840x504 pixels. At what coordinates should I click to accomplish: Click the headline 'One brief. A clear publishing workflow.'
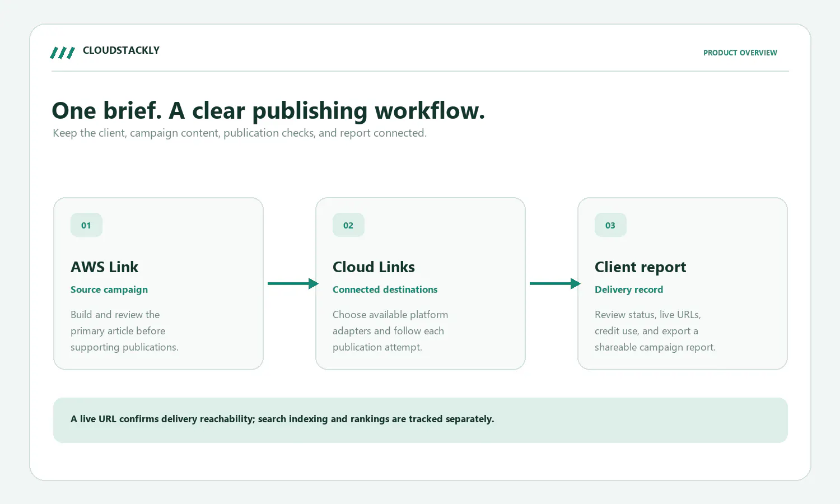tap(268, 110)
